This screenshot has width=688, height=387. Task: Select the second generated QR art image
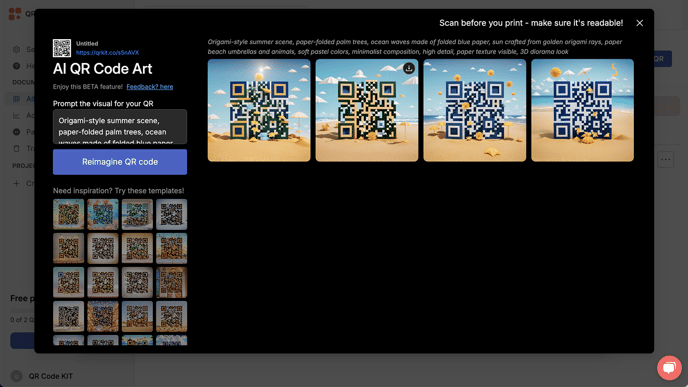tap(367, 110)
